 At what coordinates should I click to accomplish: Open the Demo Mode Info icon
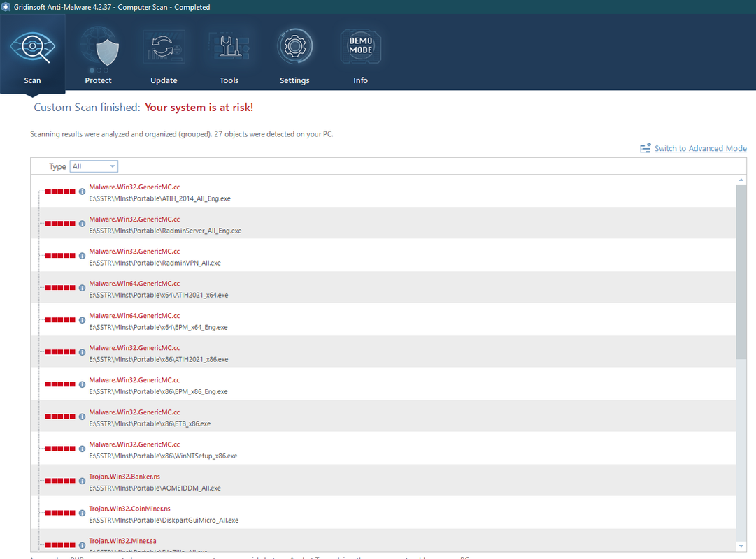[361, 46]
